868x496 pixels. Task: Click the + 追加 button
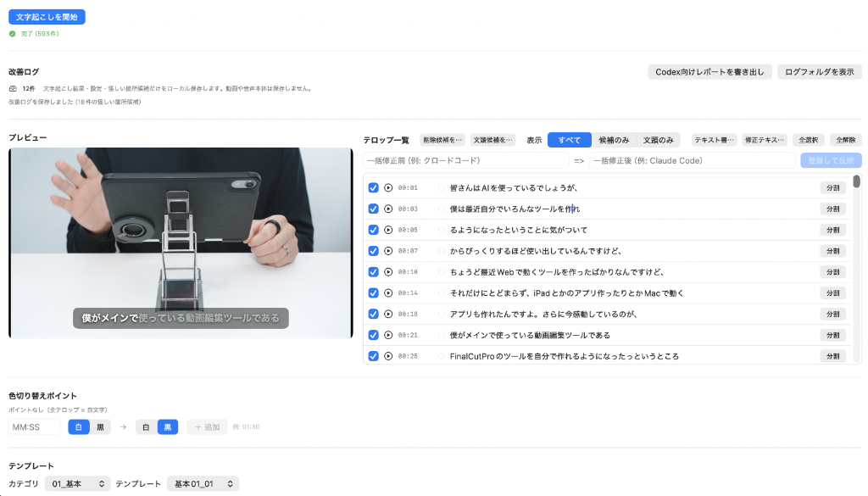pos(207,426)
